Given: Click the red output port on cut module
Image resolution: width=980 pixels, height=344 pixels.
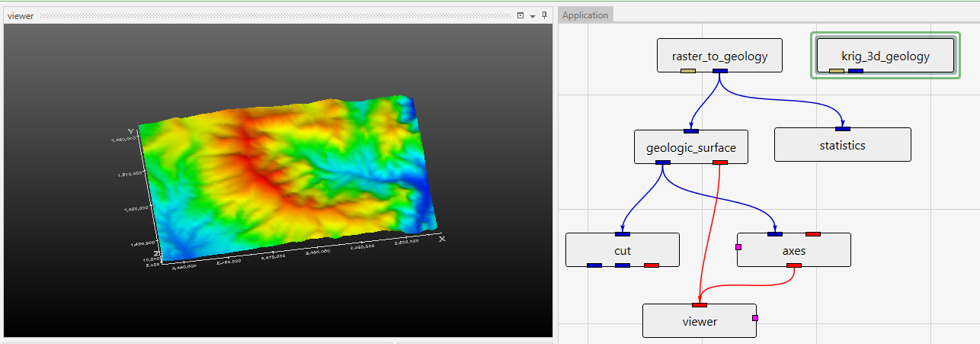Looking at the screenshot, I should point(651,265).
